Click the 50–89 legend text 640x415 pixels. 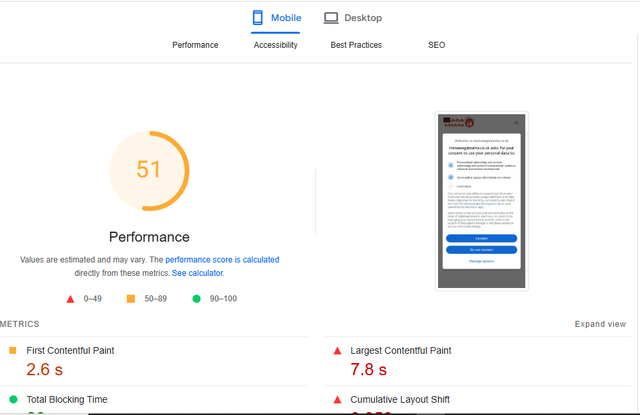click(x=156, y=299)
